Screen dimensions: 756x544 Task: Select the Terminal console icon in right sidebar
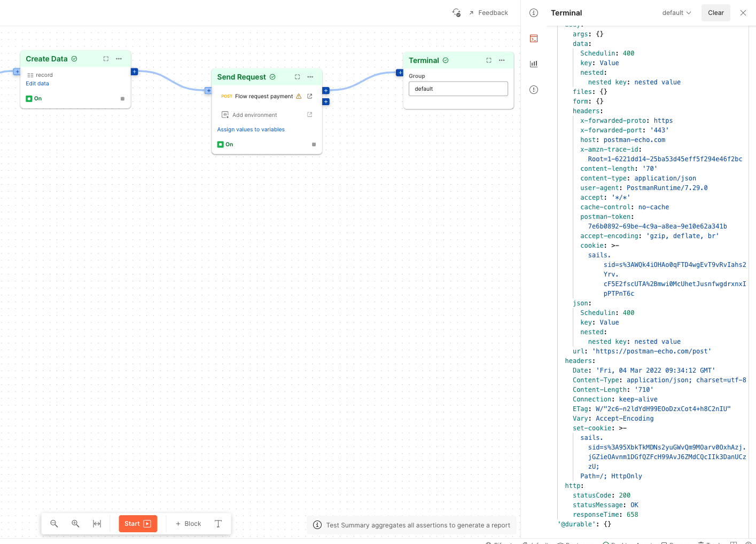533,38
